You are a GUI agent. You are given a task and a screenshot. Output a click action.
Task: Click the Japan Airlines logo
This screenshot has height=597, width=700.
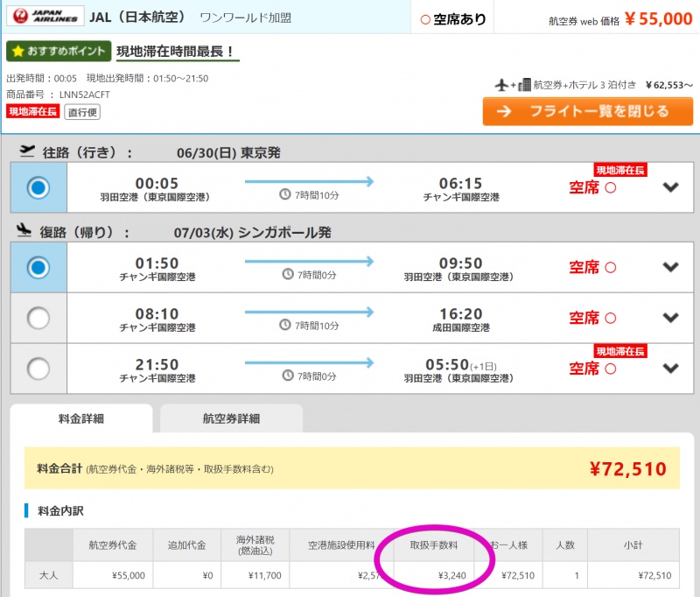point(45,17)
